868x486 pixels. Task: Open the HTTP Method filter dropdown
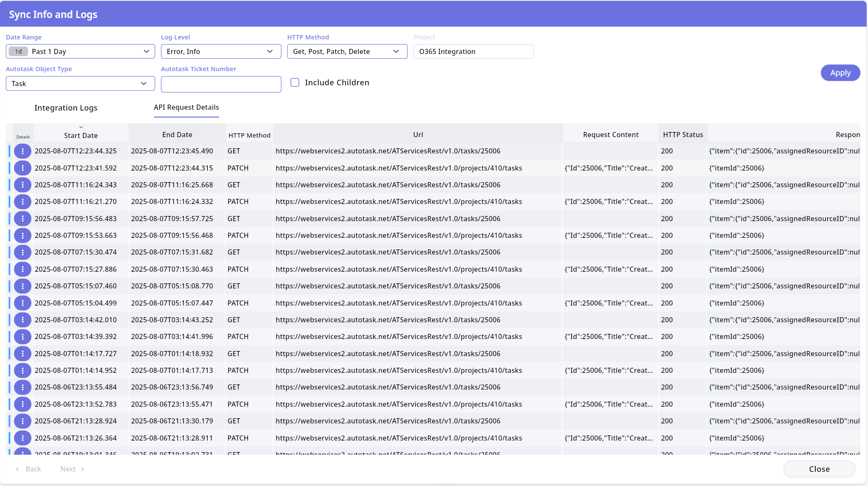click(347, 51)
